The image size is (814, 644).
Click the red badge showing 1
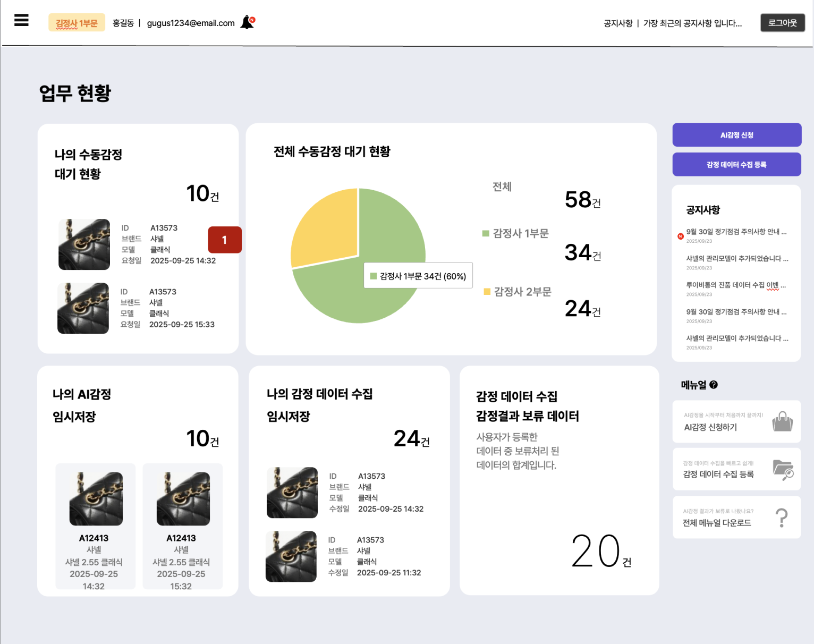[x=224, y=240]
